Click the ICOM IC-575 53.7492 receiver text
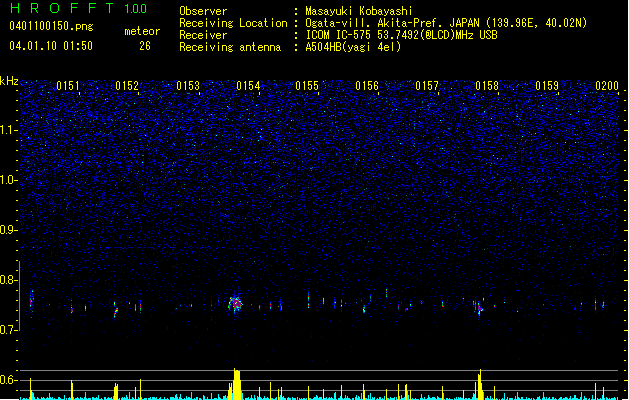This screenshot has height=400, width=629. point(402,35)
